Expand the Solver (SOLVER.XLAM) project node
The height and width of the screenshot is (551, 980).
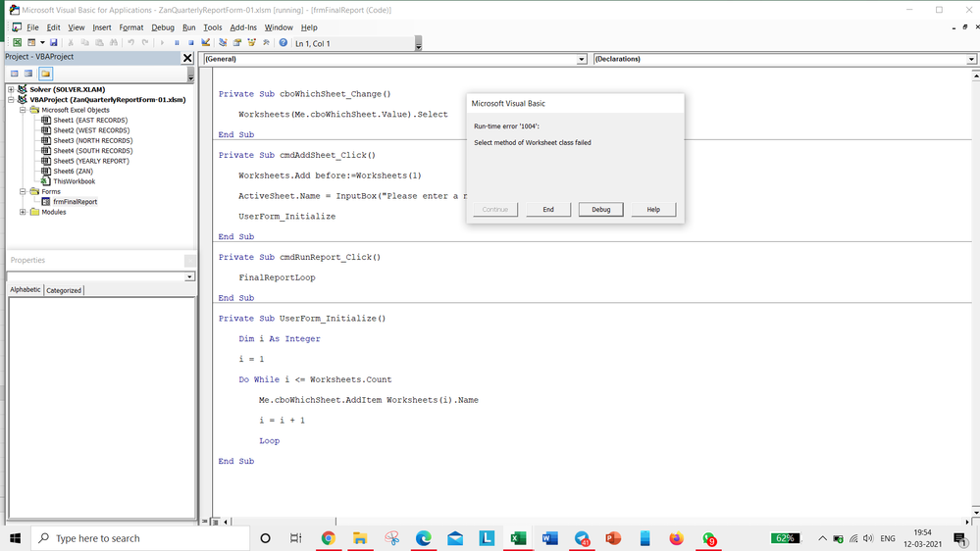[x=11, y=89]
